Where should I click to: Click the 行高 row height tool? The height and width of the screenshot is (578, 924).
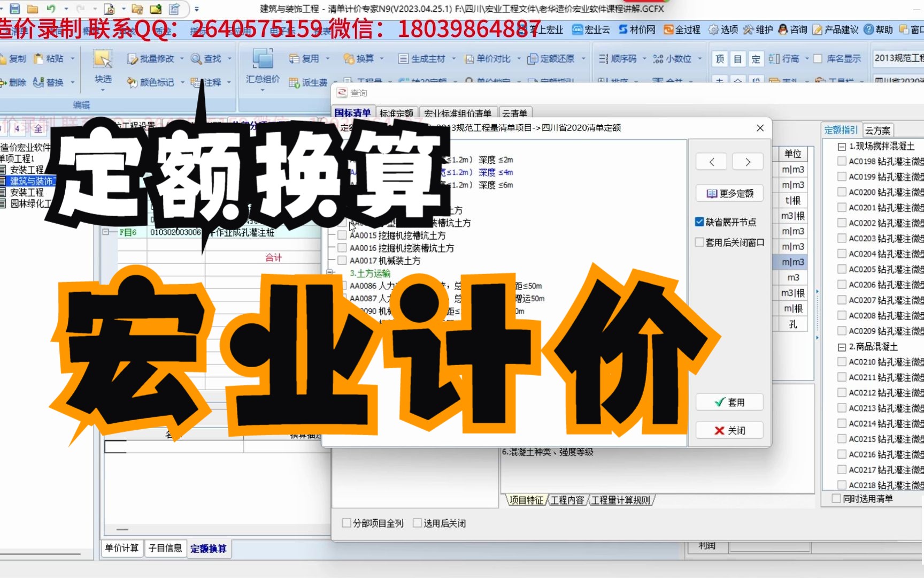(784, 58)
